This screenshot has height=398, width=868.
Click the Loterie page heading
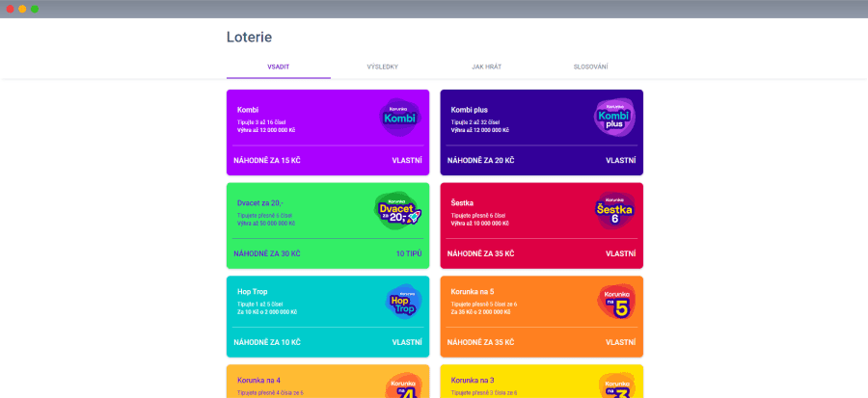pyautogui.click(x=249, y=37)
